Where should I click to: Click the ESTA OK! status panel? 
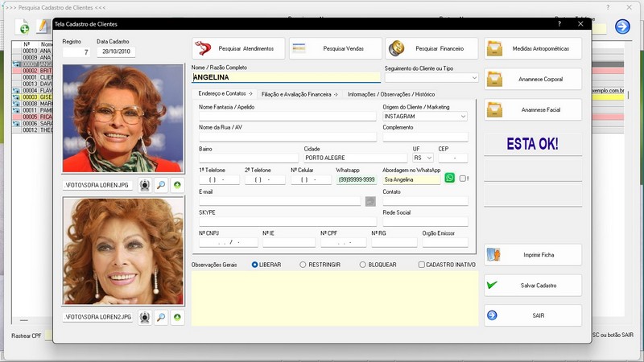pos(533,144)
